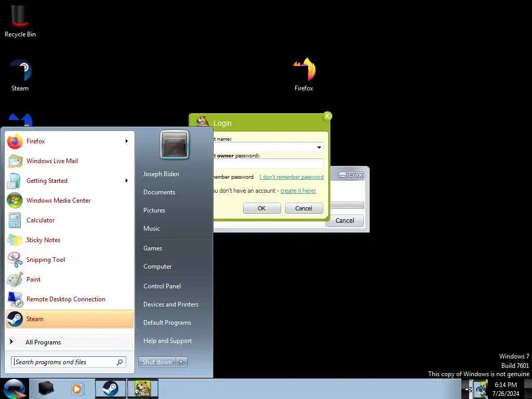The width and height of the screenshot is (532, 399).
Task: Open Devices and Printers
Action: (171, 304)
